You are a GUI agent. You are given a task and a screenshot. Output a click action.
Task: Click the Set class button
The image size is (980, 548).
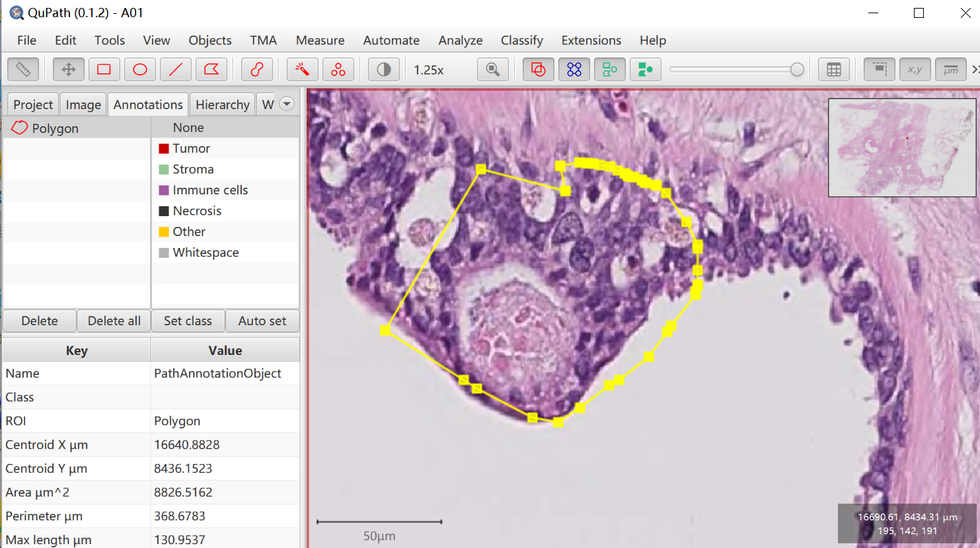click(188, 321)
